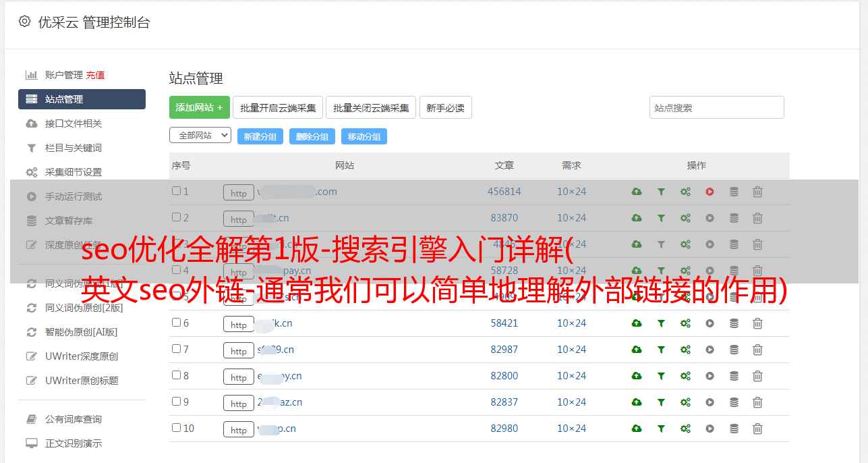This screenshot has width=868, height=463.
Task: Click 批量关闭云端采集 button
Action: tap(371, 107)
